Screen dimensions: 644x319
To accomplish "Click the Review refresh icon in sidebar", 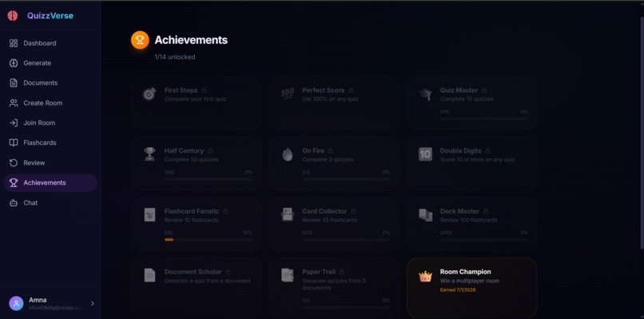I will coord(14,163).
